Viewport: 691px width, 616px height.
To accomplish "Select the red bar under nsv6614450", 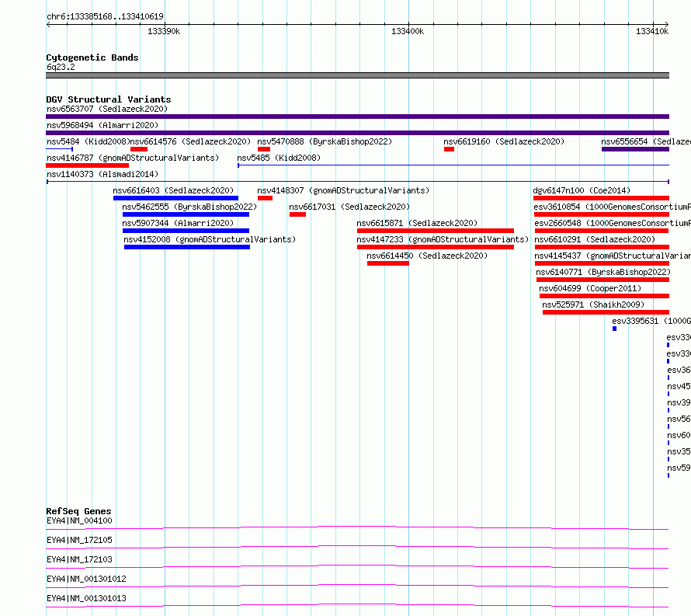I will click(388, 263).
